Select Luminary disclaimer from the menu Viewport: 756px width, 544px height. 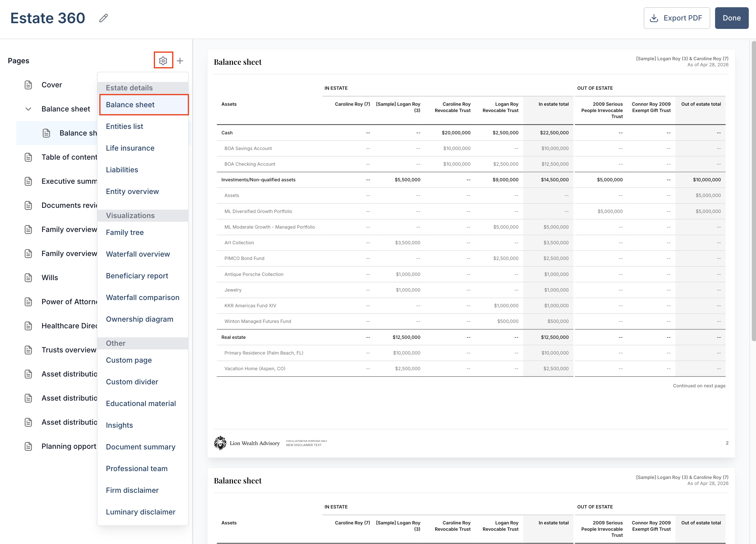(x=143, y=512)
